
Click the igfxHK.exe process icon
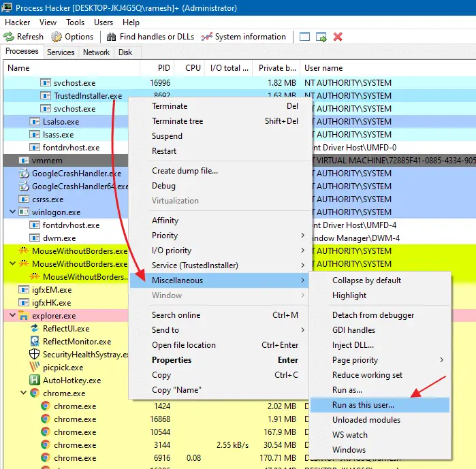(x=24, y=303)
